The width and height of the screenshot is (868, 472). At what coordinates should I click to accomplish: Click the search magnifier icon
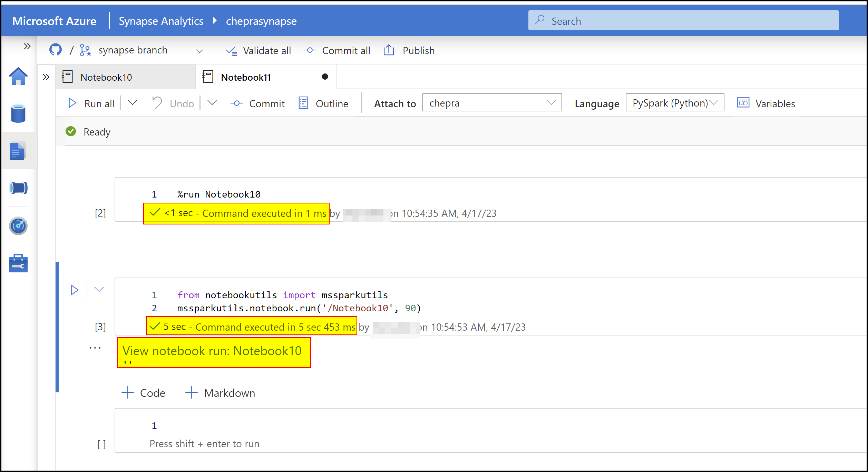click(x=540, y=20)
